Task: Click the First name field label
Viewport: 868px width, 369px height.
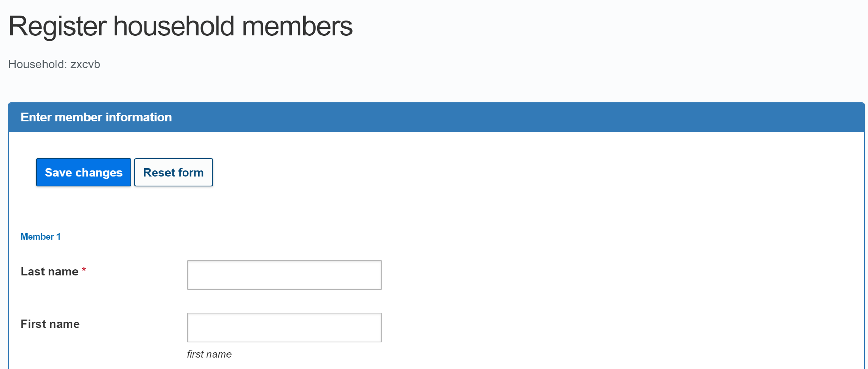Action: tap(50, 324)
